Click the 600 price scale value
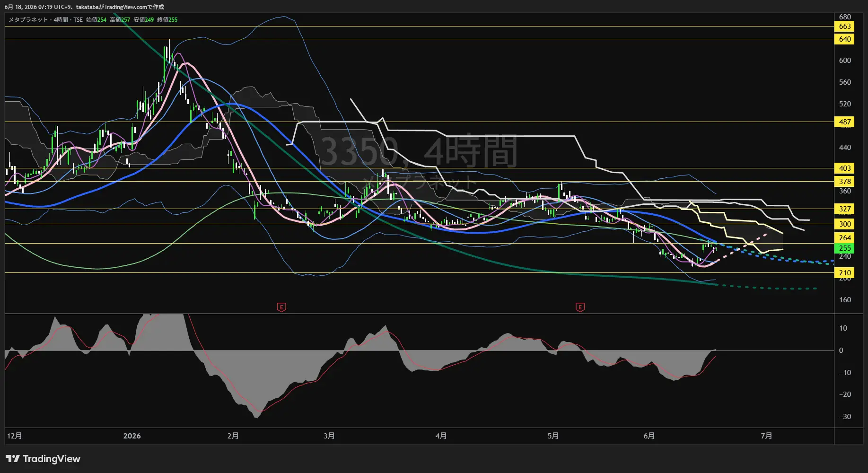The width and height of the screenshot is (868, 473). pos(845,61)
